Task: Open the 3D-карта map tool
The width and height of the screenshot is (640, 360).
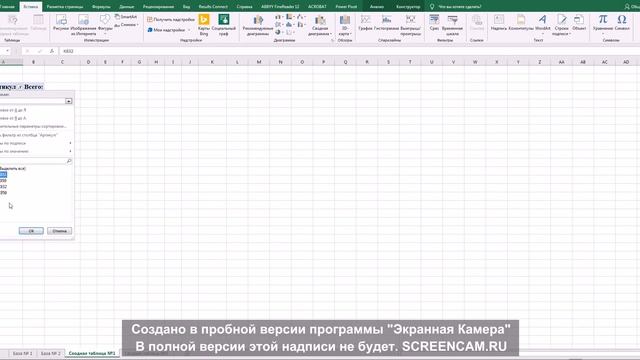Action: [344, 25]
